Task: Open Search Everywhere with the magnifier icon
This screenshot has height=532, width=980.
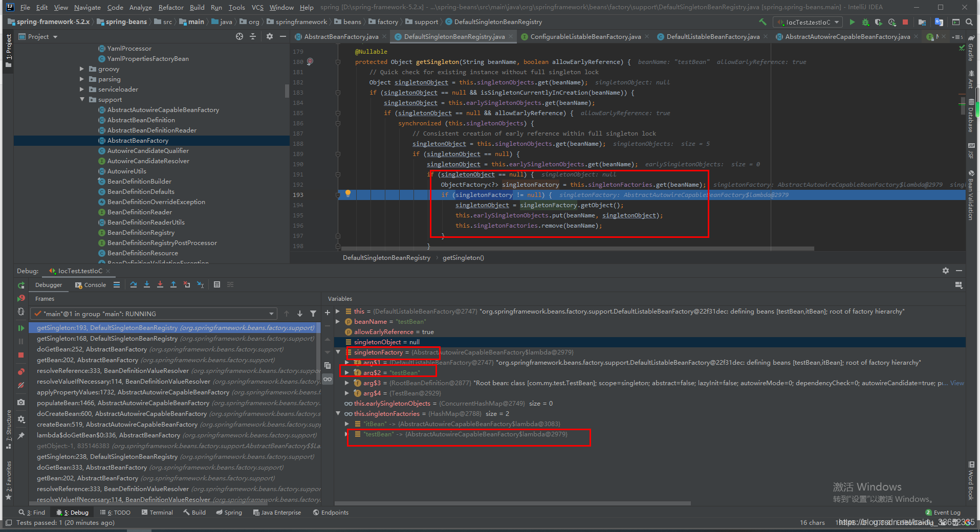Action: (x=969, y=22)
